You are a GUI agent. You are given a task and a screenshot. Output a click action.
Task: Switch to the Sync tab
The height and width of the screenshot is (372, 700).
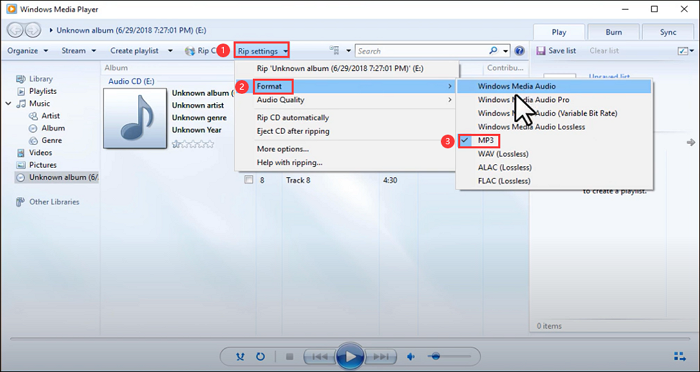[x=668, y=32]
